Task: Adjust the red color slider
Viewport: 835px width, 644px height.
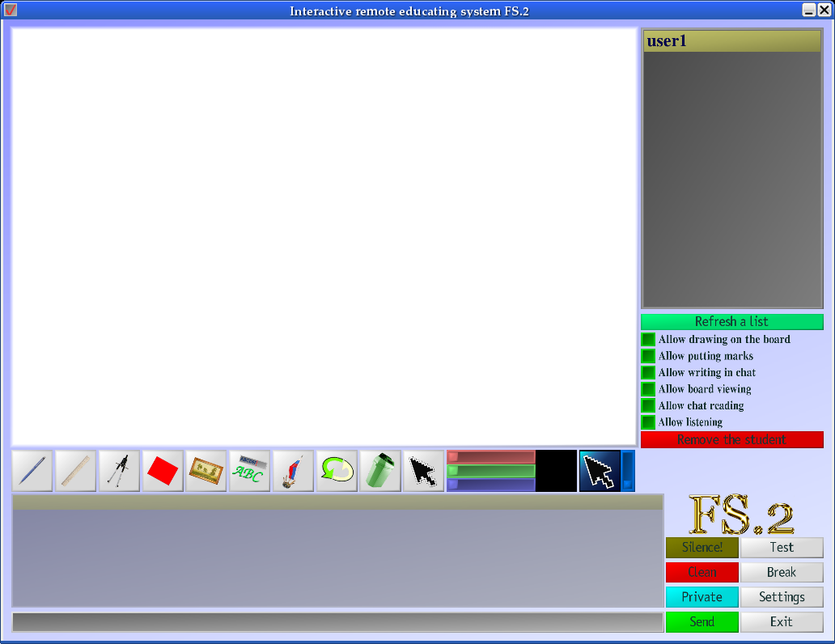Action: (491, 457)
